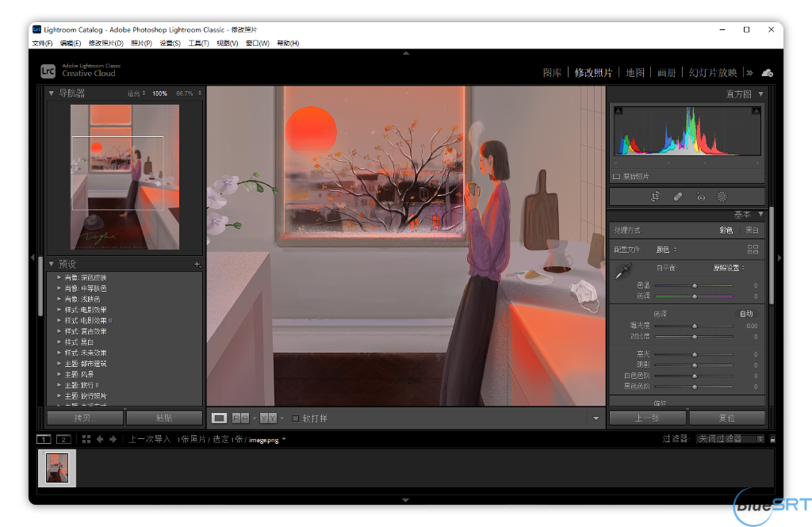Screen dimensions: 812x527
Task: Select the Spot Removal tool
Action: (x=678, y=196)
